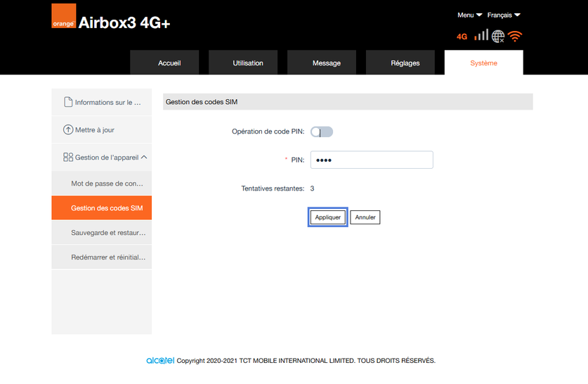Open the Réglages tab
Screen dimensions: 588x384
405,63
